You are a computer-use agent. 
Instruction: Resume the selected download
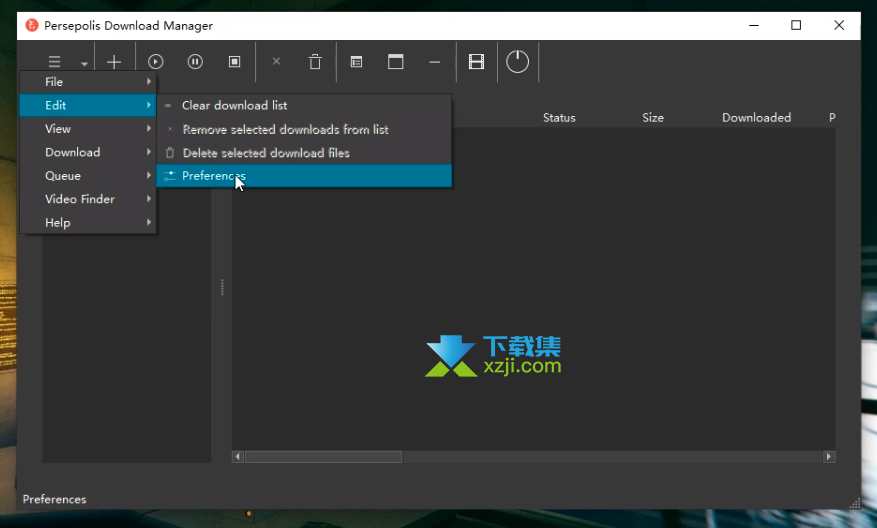click(x=155, y=62)
